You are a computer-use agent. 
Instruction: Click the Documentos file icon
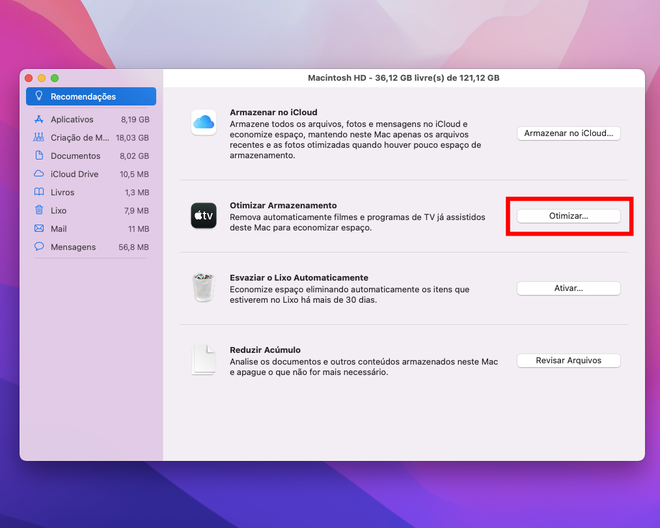39,155
